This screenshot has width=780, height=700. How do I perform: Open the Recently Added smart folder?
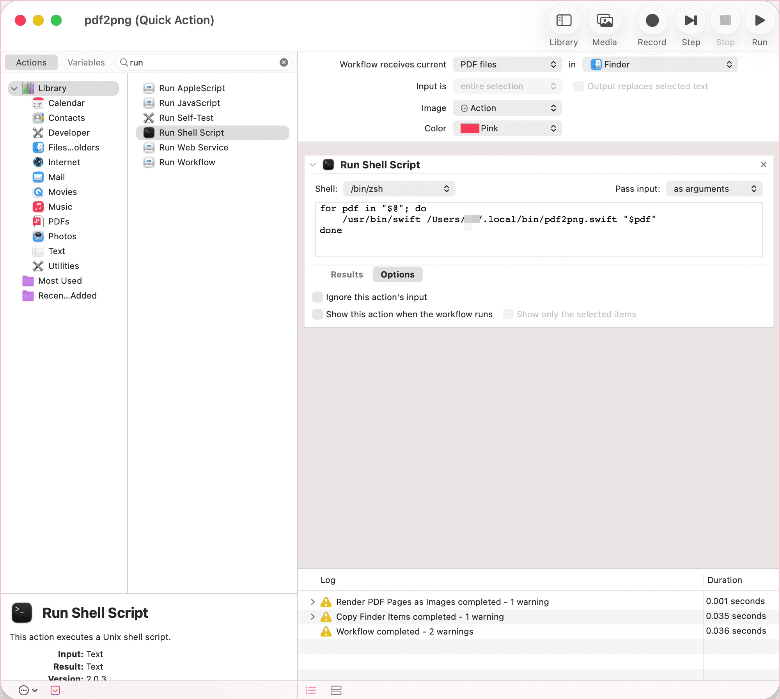pyautogui.click(x=67, y=295)
